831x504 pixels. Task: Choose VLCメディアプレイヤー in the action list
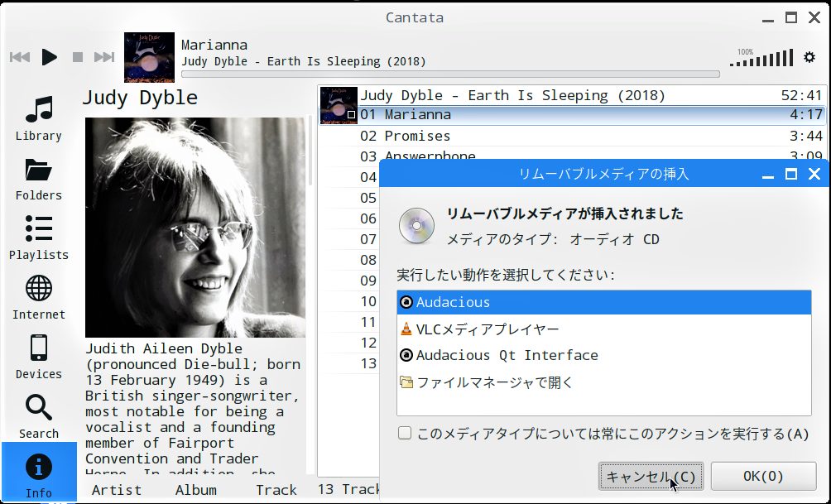[603, 329]
